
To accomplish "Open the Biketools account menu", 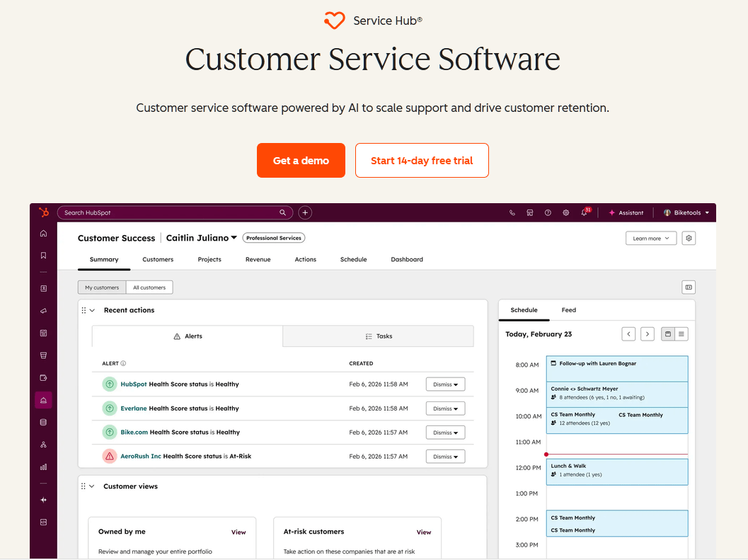I will 686,213.
